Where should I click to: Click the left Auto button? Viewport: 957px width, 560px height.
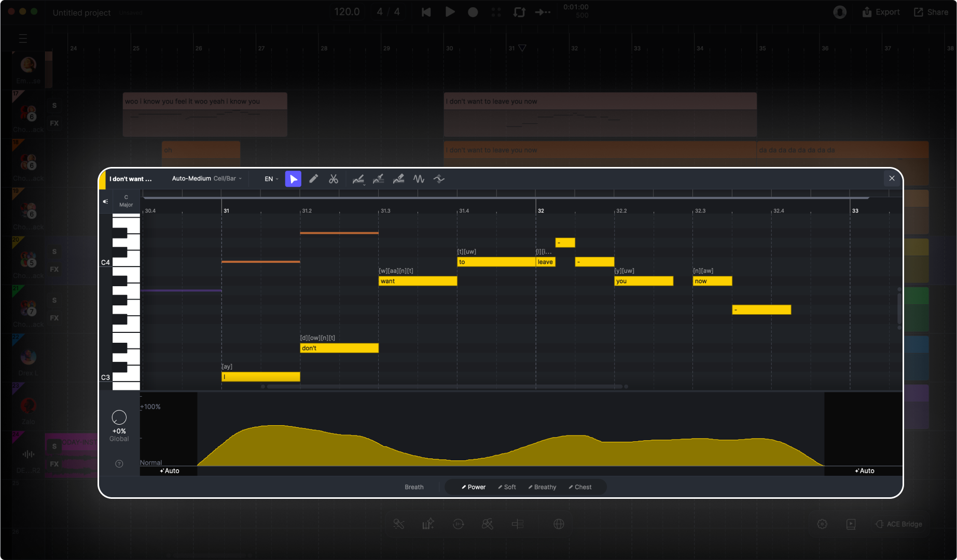pos(170,471)
